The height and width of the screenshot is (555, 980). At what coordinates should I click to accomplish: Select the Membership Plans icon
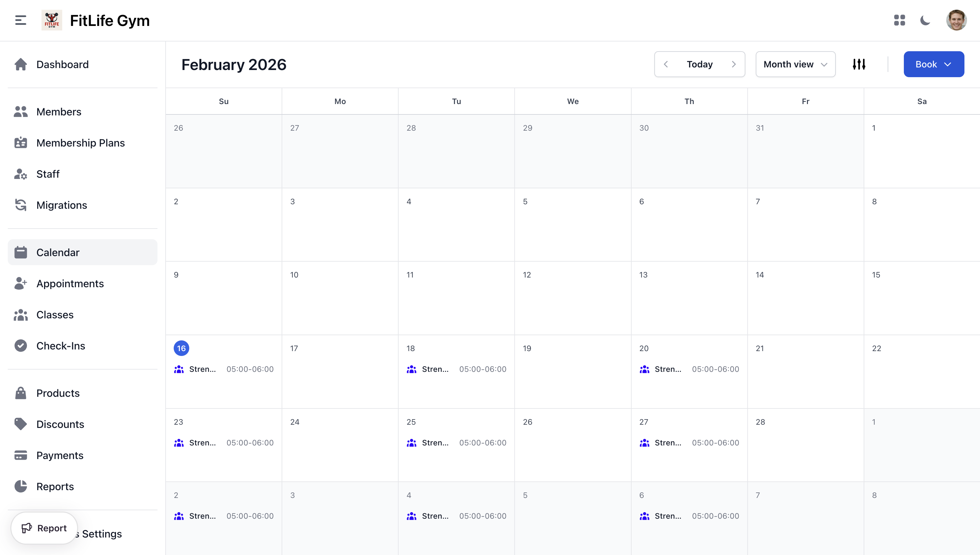point(21,143)
